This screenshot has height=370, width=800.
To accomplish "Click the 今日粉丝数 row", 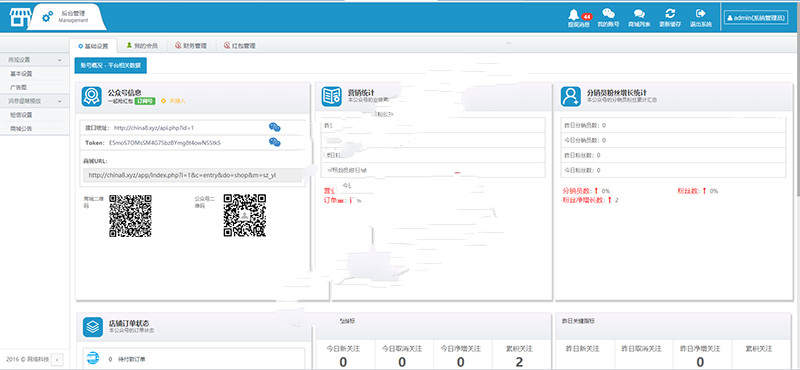I will pyautogui.click(x=673, y=170).
